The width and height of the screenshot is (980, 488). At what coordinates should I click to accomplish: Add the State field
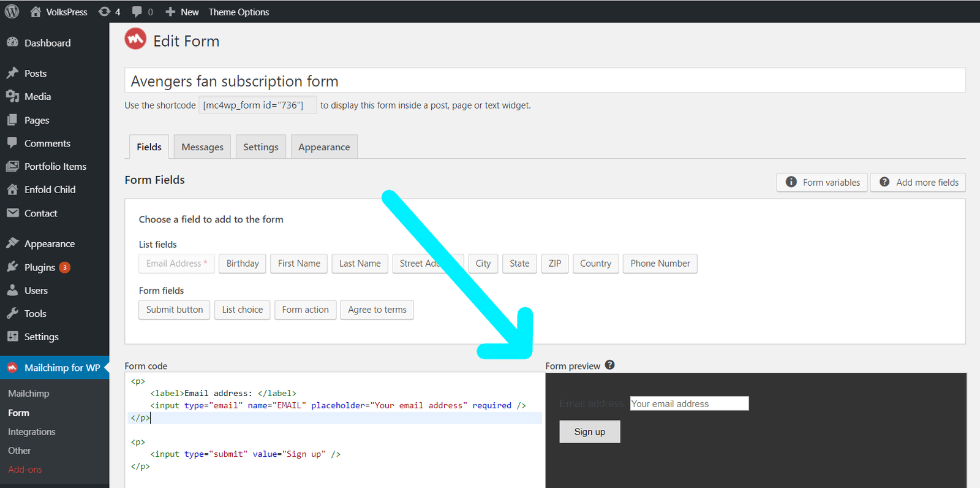point(519,264)
